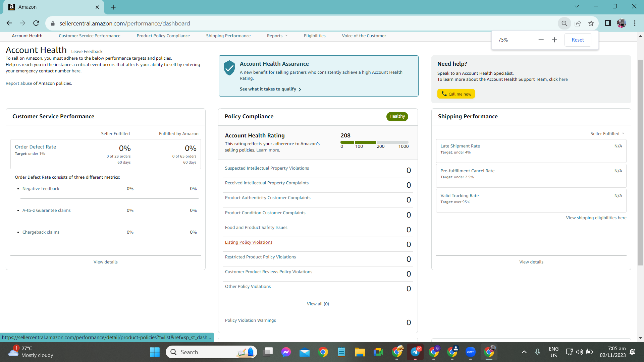This screenshot has height=362, width=644.
Task: Open the Valid Tracking Rate metric
Action: 460,196
